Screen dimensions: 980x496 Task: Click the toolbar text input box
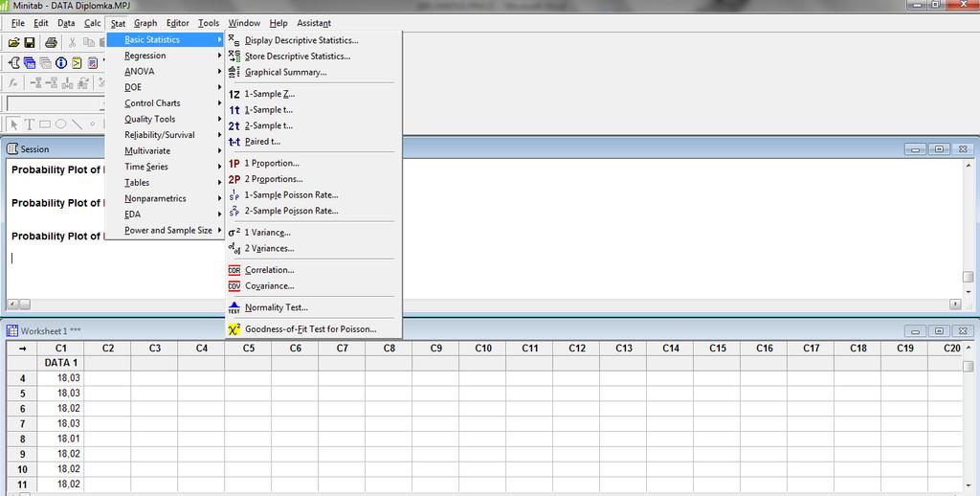tap(55, 103)
